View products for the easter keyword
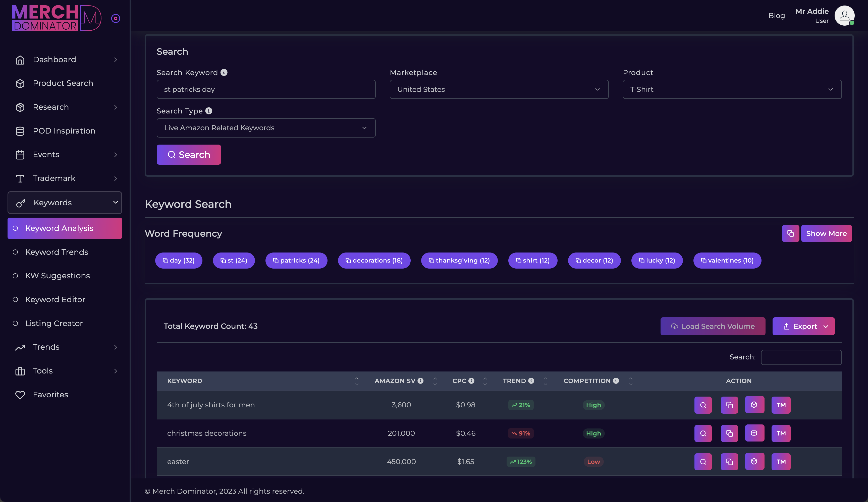The image size is (868, 502). pyautogui.click(x=754, y=462)
